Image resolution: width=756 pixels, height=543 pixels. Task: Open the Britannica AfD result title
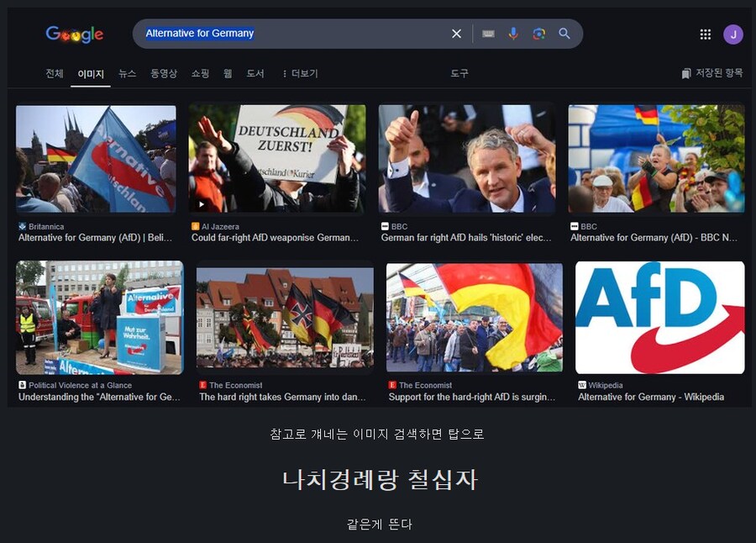(95, 238)
